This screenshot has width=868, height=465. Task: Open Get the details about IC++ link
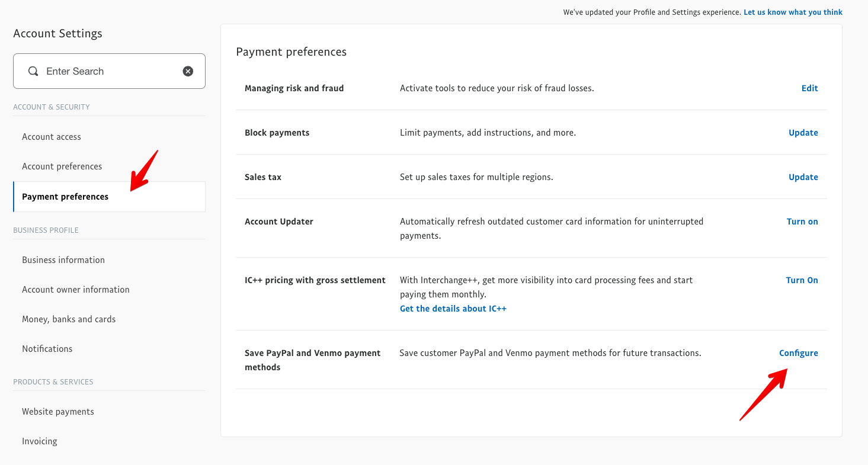point(453,309)
